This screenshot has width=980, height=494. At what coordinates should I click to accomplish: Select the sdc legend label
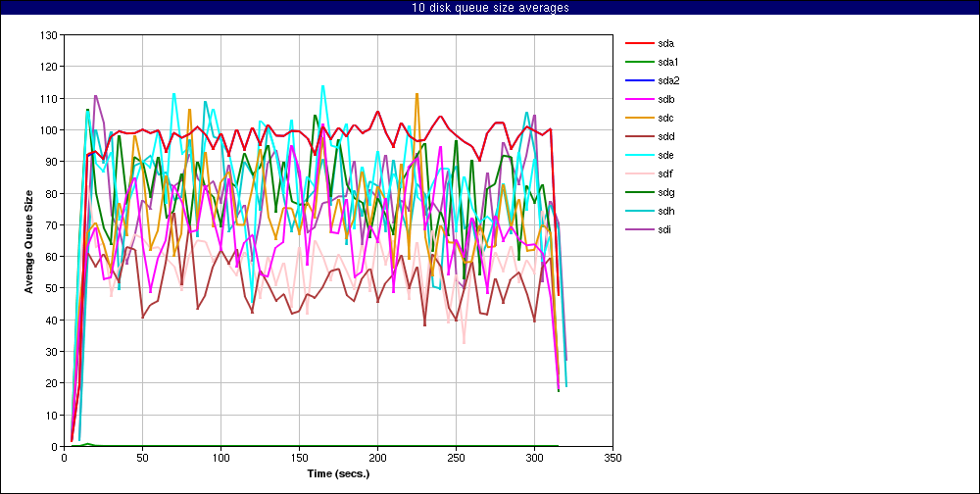(665, 119)
